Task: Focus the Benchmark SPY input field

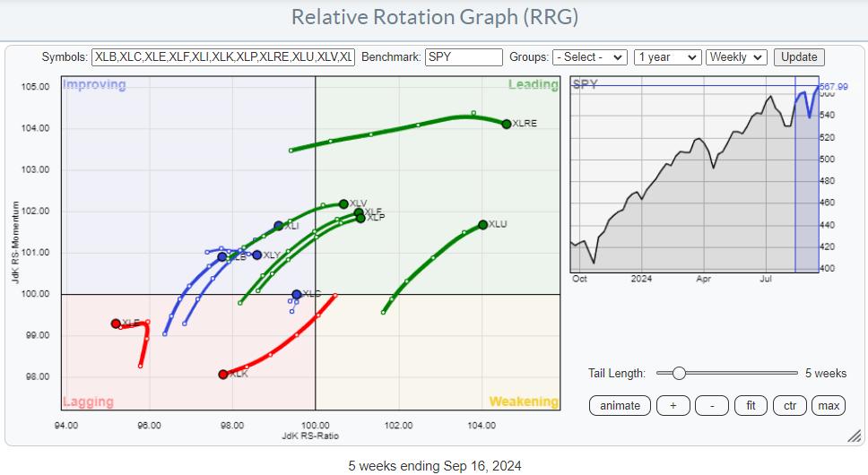Action: (x=464, y=56)
